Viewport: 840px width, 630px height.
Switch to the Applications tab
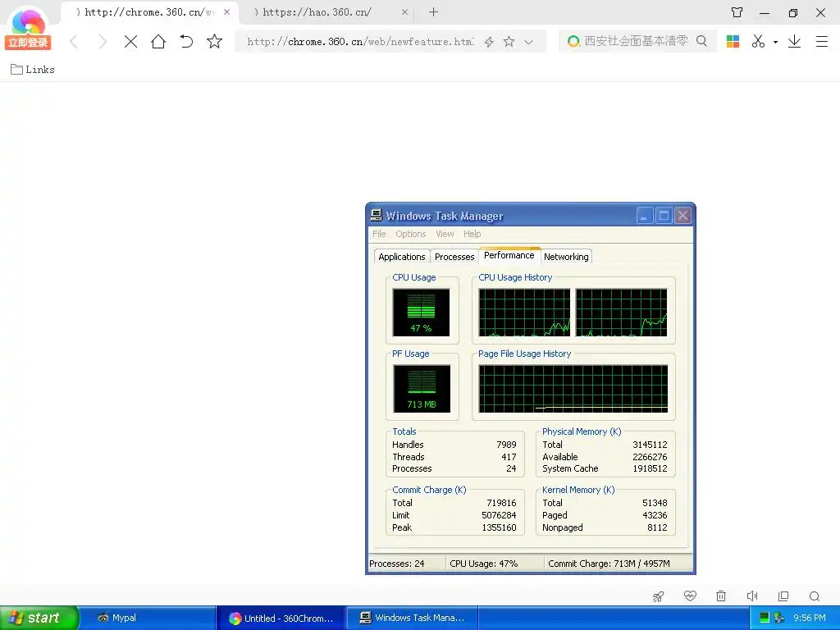click(x=402, y=257)
